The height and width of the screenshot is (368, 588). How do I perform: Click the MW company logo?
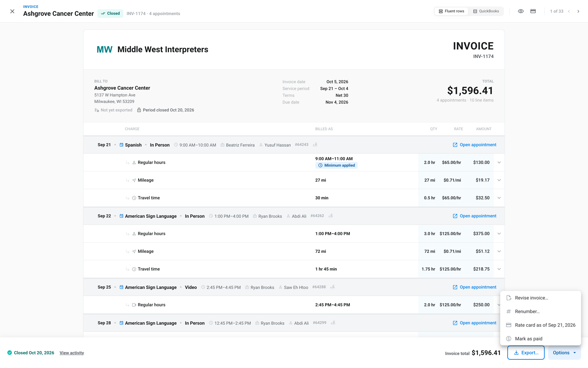click(x=104, y=49)
